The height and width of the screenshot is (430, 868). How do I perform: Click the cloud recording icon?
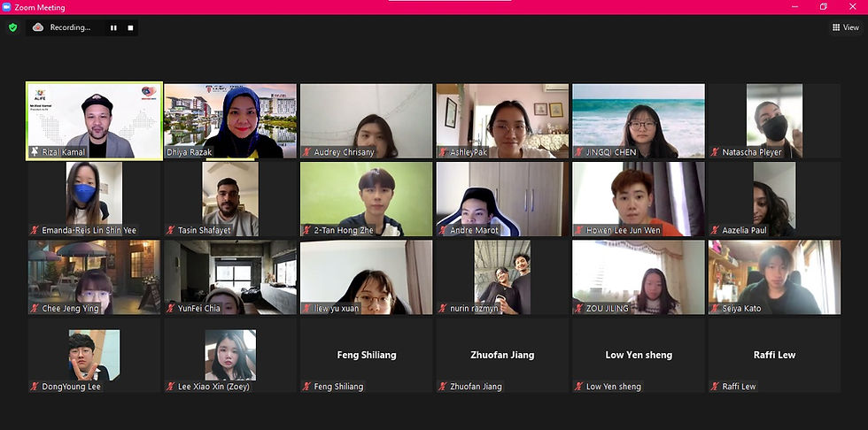click(38, 27)
